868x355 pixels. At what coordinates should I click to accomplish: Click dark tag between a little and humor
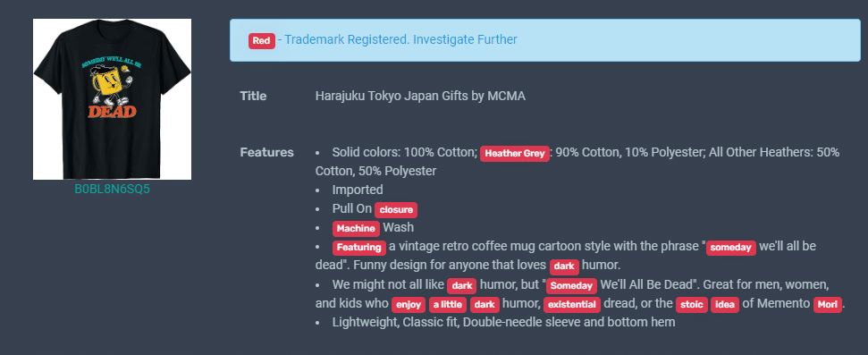pyautogui.click(x=485, y=305)
